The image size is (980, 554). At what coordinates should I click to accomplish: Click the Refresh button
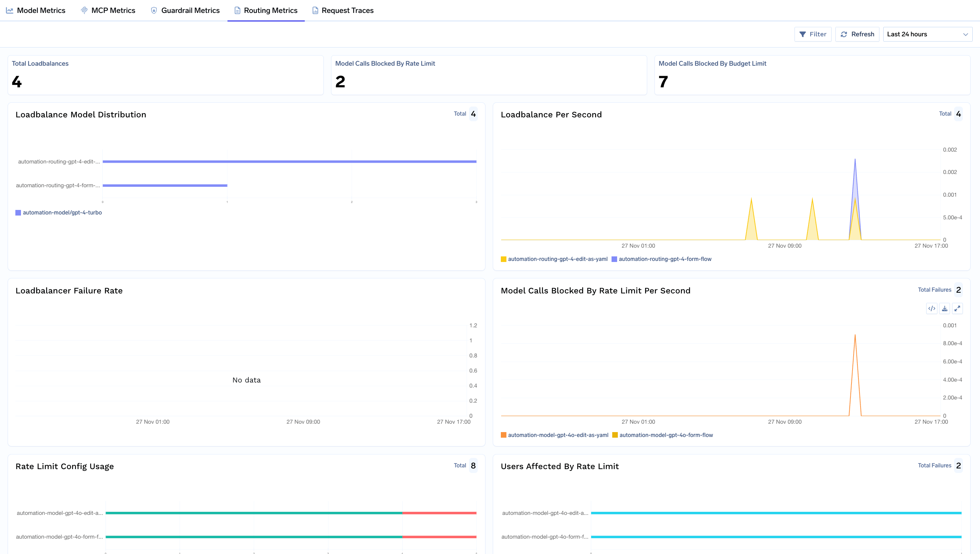click(x=857, y=34)
